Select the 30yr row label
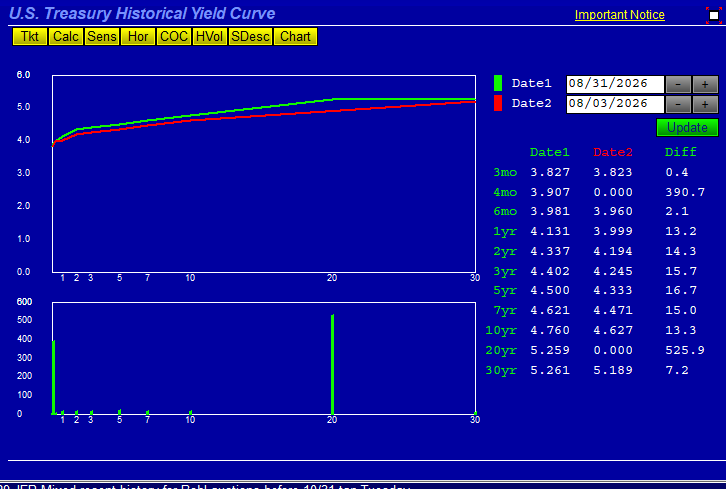This screenshot has width=726, height=489. coord(501,370)
